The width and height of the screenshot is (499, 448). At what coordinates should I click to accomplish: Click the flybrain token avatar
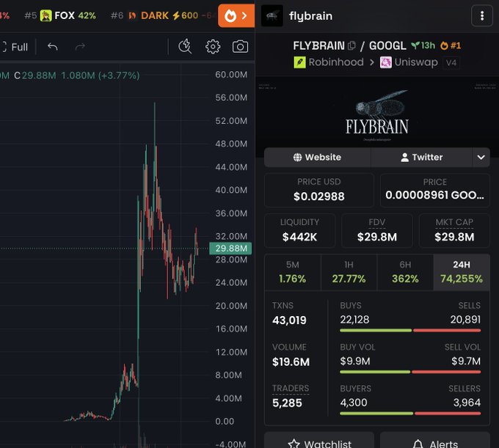click(x=272, y=16)
